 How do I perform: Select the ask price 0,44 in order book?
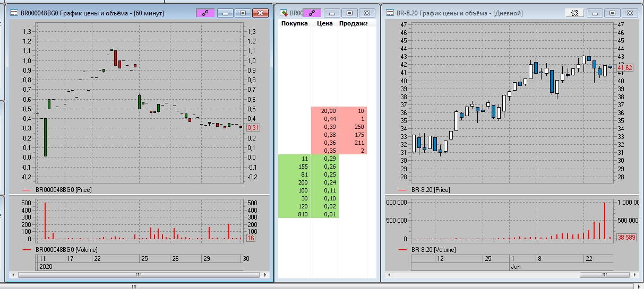[325, 119]
